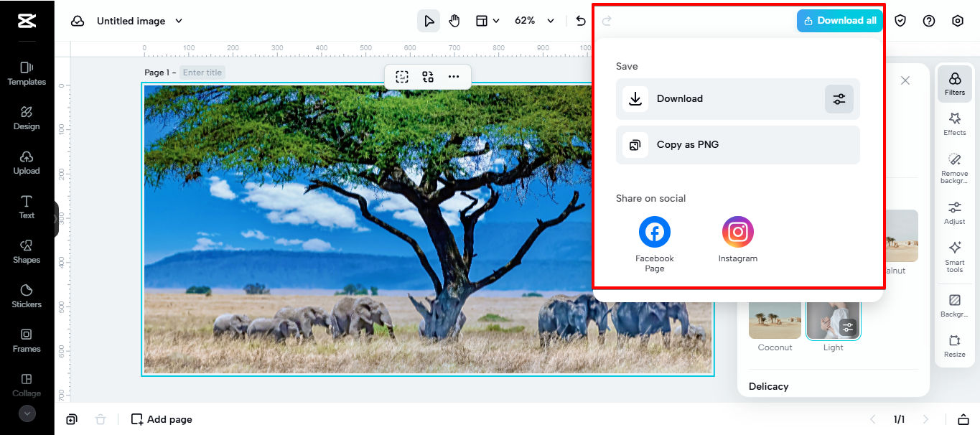Select the Resize tool
This screenshot has height=435, width=980.
pyautogui.click(x=954, y=347)
